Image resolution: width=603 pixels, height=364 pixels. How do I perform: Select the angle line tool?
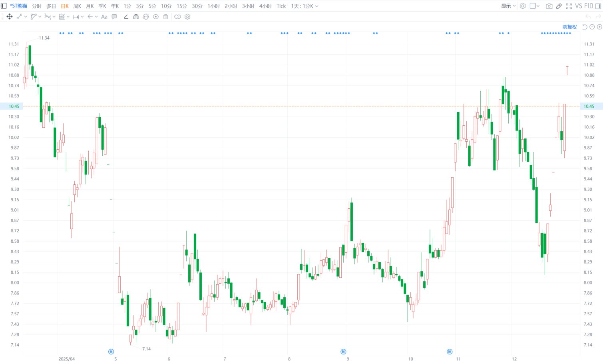[126, 17]
